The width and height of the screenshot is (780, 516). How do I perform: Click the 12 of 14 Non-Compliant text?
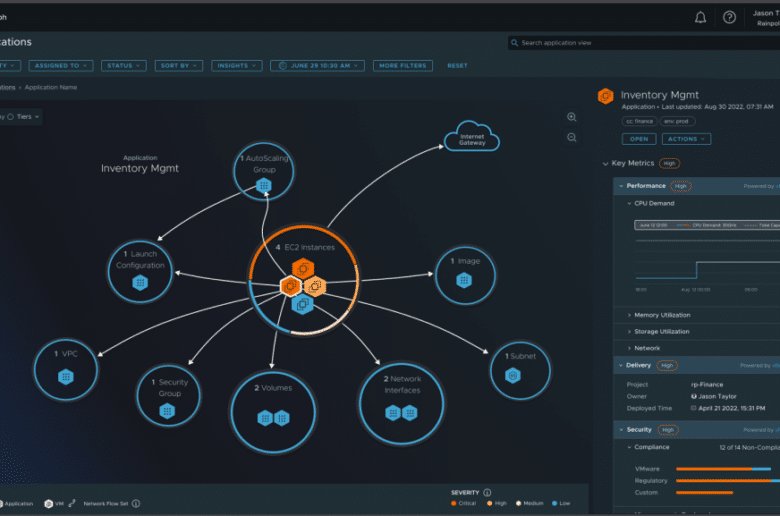click(750, 447)
